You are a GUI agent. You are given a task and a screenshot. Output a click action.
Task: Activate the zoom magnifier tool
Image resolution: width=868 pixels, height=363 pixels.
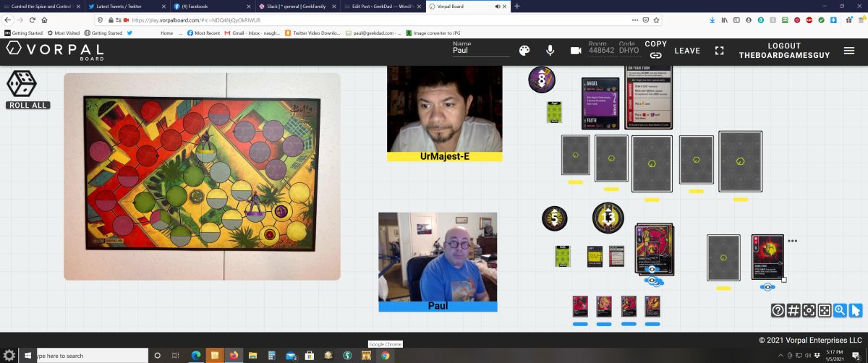coord(840,310)
